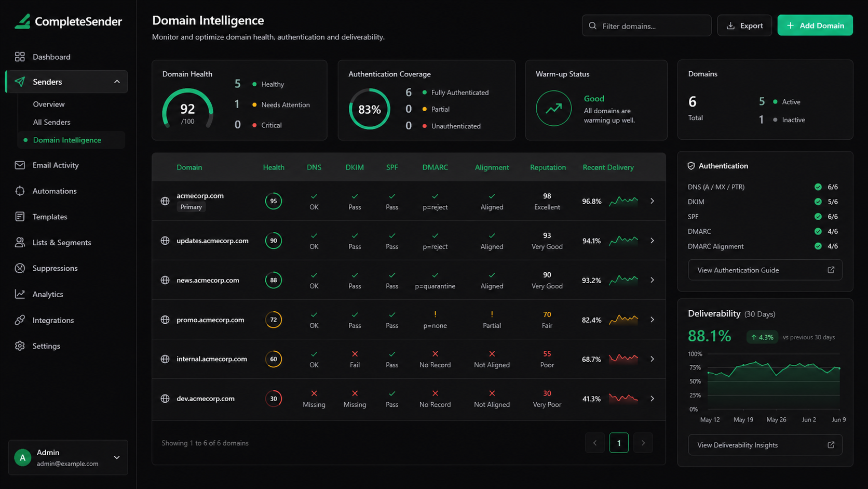Sort by the Health column header
This screenshot has width=868, height=489.
pos(274,167)
